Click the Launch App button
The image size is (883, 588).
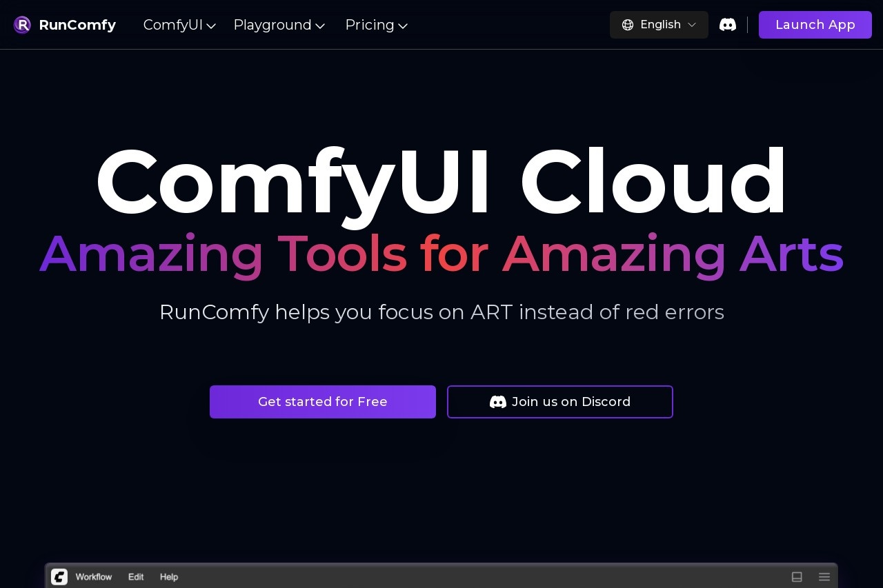point(815,25)
